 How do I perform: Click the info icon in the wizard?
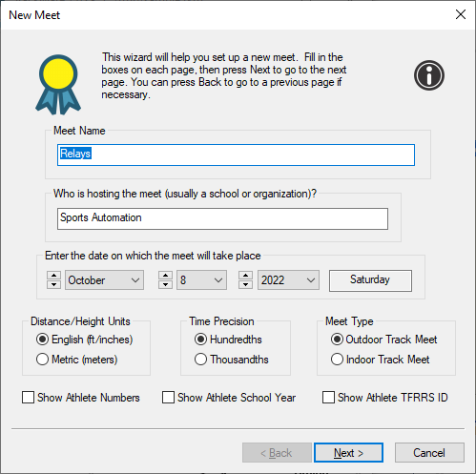pos(429,75)
